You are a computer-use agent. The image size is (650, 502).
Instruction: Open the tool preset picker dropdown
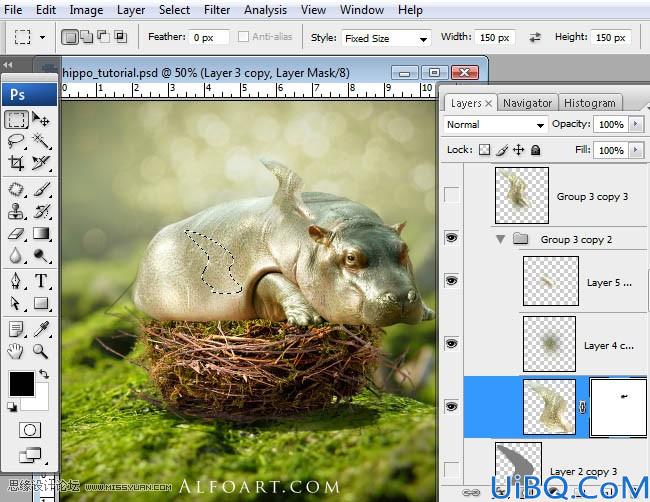tap(43, 37)
